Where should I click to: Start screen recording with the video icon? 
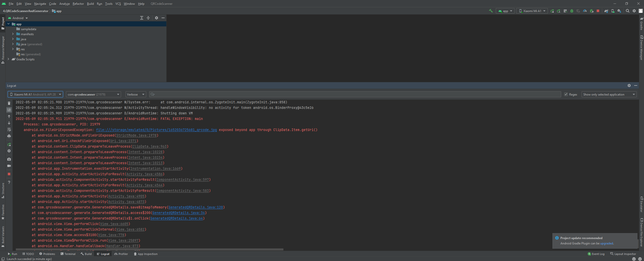coord(9,166)
